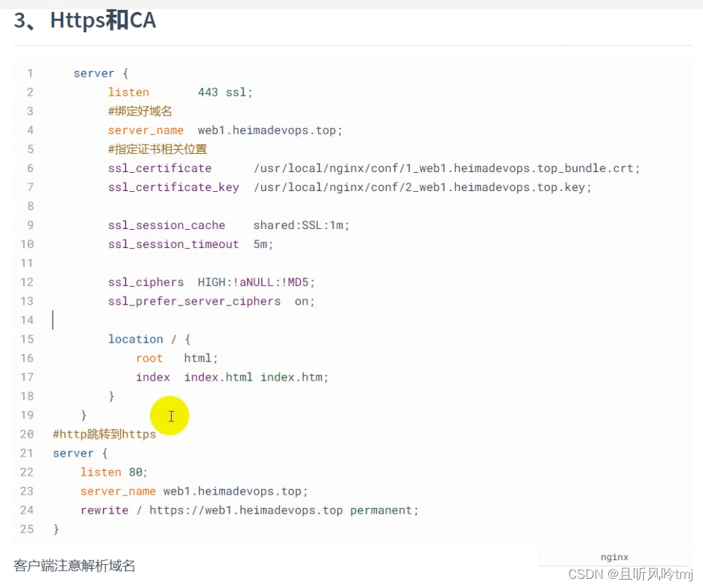Click the ssl_certificate_key .key file path
Image resolution: width=703 pixels, height=588 pixels.
click(x=423, y=187)
